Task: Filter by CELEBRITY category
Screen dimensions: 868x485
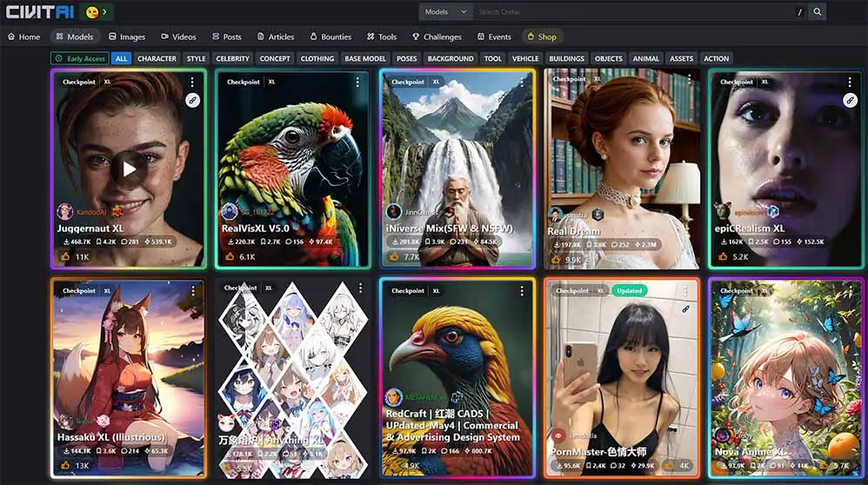Action: (x=232, y=58)
